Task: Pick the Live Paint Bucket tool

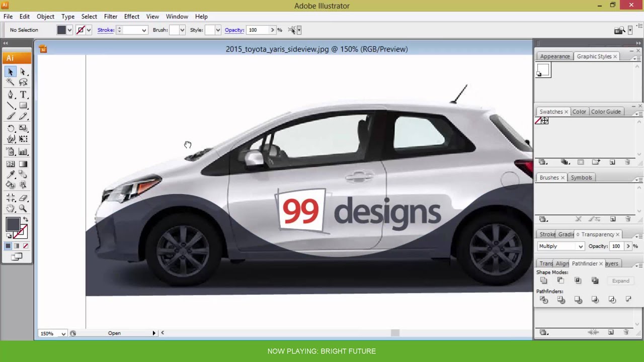Action: pyautogui.click(x=11, y=185)
